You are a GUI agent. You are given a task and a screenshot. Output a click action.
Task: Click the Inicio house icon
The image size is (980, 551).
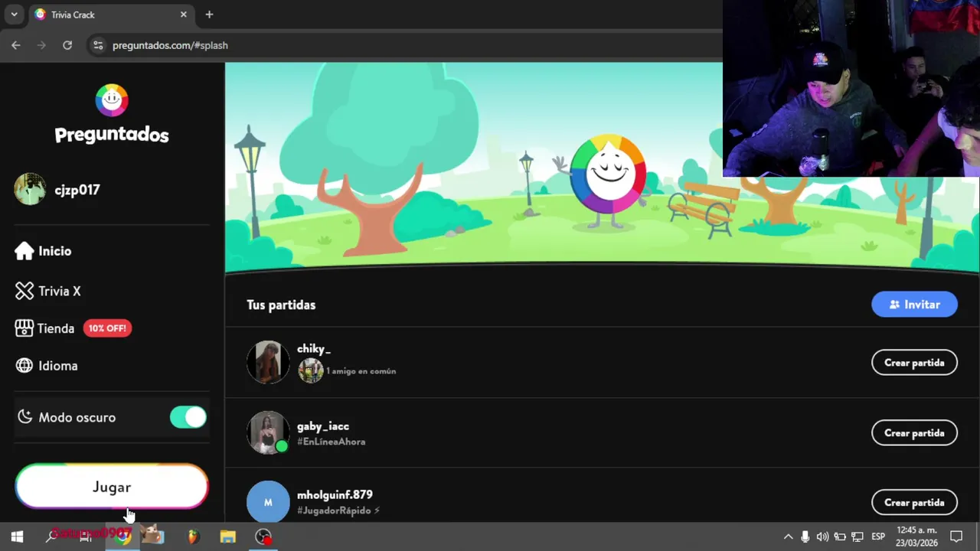click(x=24, y=250)
